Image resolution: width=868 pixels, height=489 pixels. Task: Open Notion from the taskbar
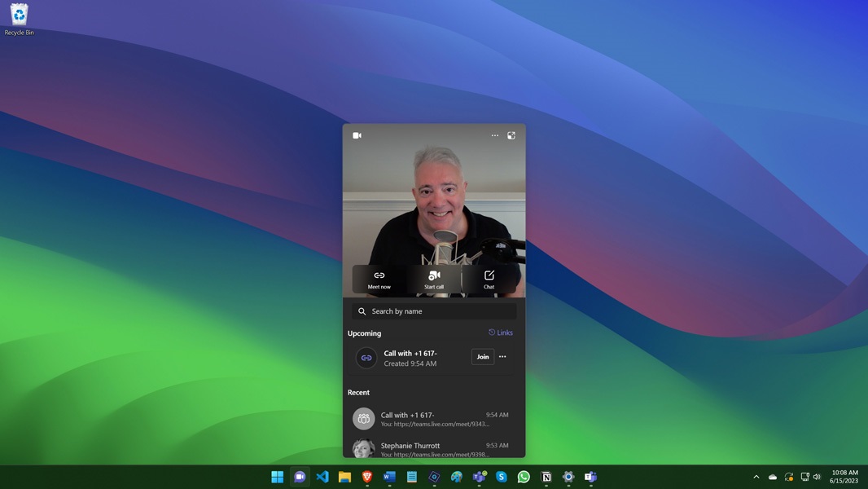(546, 477)
